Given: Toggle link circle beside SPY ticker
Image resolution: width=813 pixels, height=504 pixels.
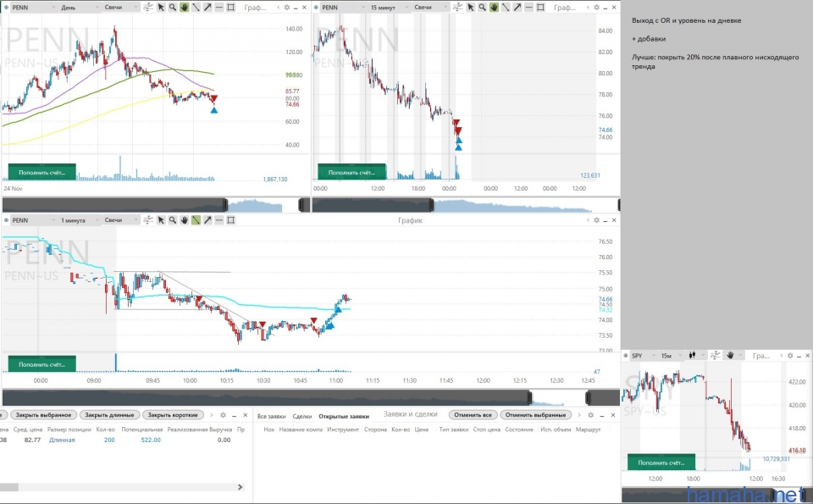Looking at the screenshot, I should click(x=626, y=355).
